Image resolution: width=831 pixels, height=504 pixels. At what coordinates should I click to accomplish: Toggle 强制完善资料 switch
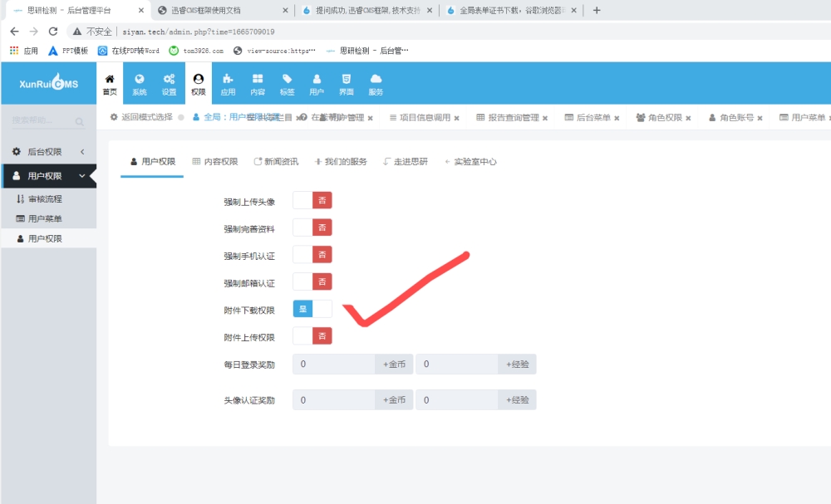click(312, 228)
